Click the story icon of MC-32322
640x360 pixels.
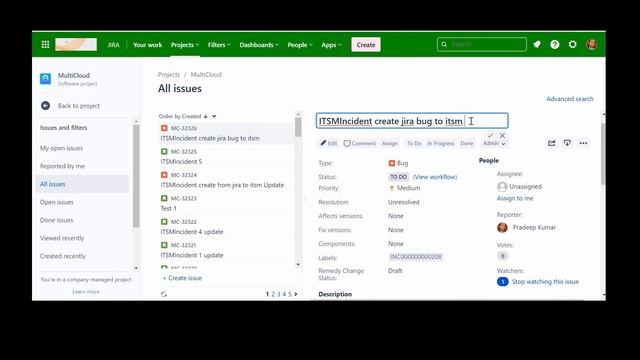pos(164,222)
